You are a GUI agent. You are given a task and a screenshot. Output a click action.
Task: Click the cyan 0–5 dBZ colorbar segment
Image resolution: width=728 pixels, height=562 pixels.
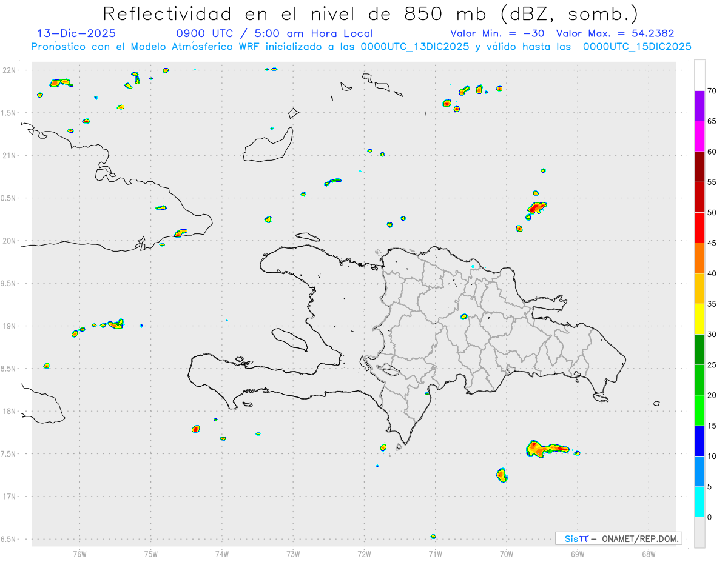[x=699, y=502]
